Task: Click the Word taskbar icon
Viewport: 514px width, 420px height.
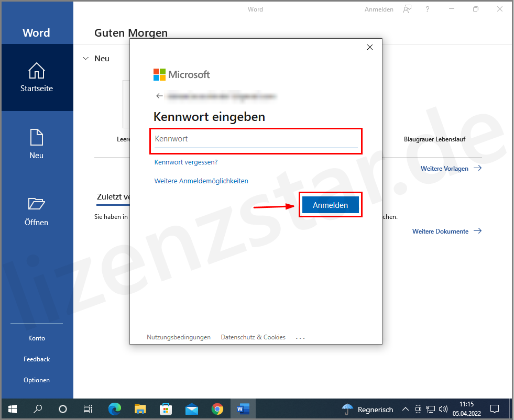Action: point(243,409)
